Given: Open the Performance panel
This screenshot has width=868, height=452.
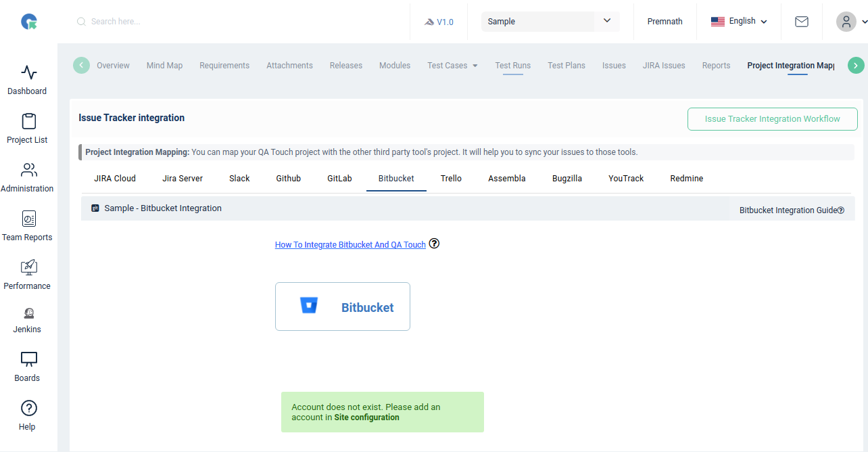Looking at the screenshot, I should click(27, 273).
